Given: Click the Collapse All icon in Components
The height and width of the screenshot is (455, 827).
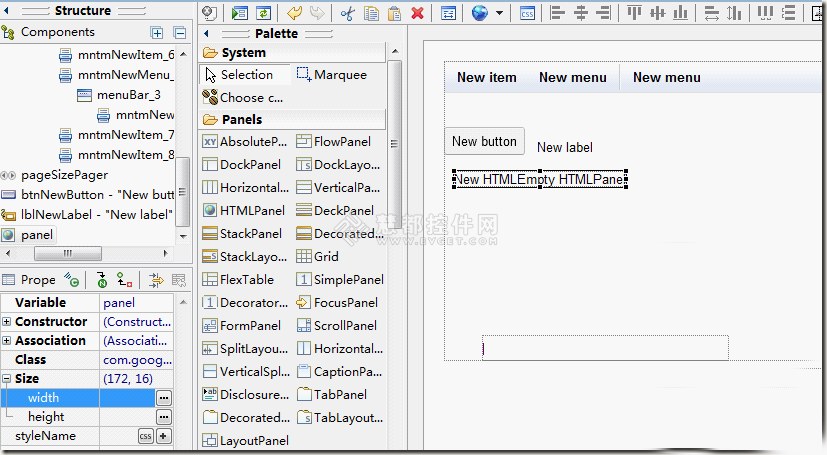Looking at the screenshot, I should 180,33.
